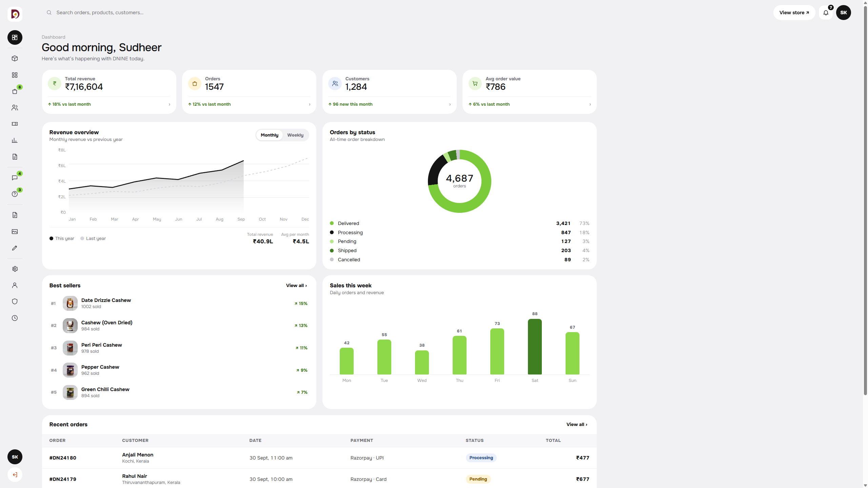
Task: Click the orange logout icon in sidebar
Action: tap(15, 474)
